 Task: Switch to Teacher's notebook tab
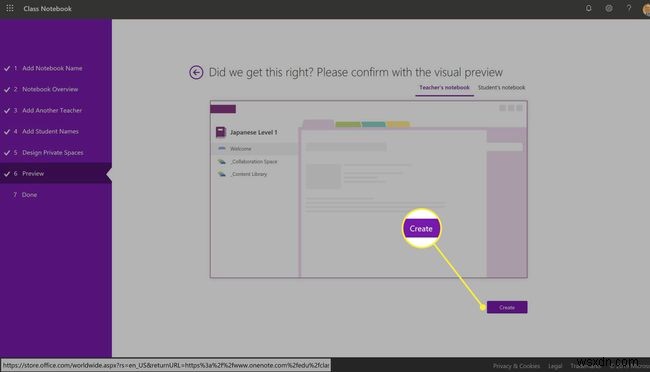[x=444, y=88]
